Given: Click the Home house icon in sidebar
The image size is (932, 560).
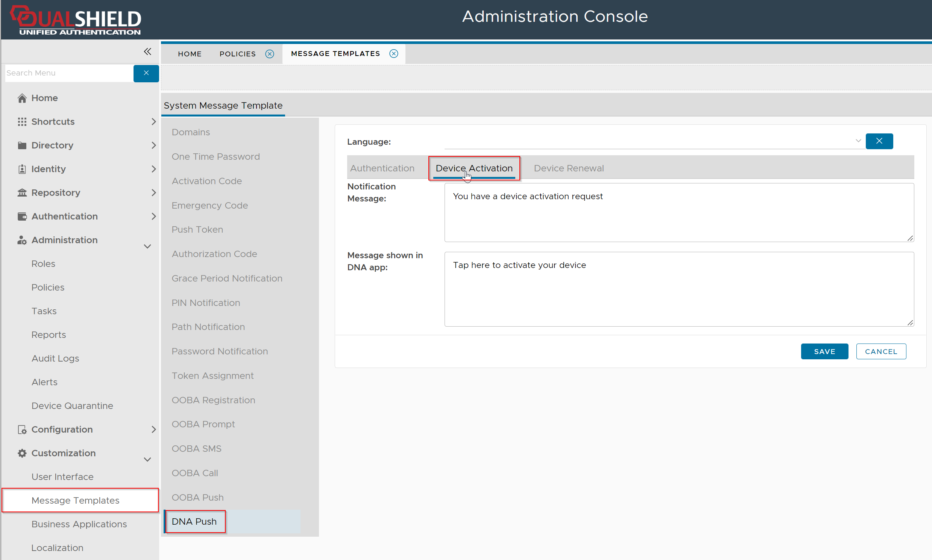Looking at the screenshot, I should tap(22, 98).
